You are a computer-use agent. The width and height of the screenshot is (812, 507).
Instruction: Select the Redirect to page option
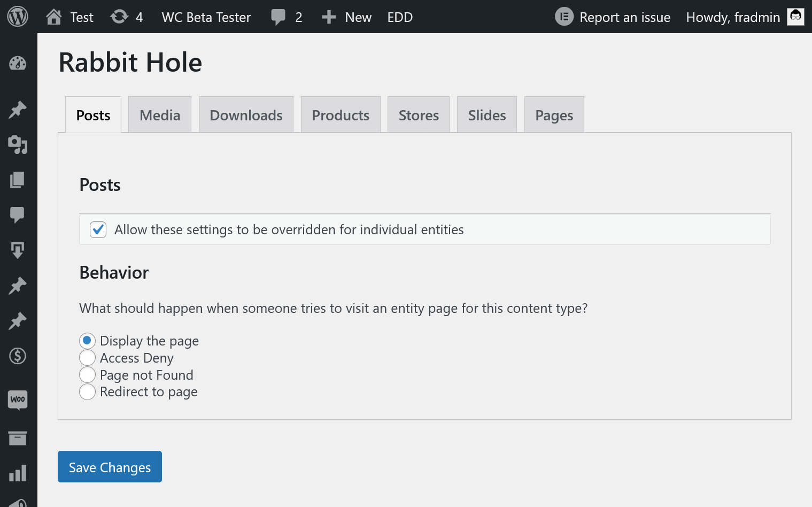point(87,391)
